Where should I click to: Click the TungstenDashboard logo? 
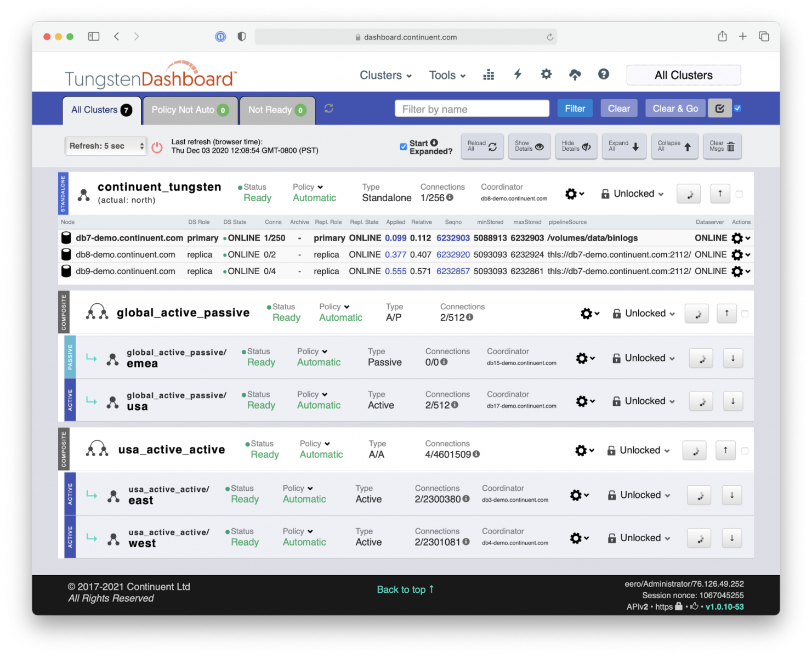click(x=151, y=75)
